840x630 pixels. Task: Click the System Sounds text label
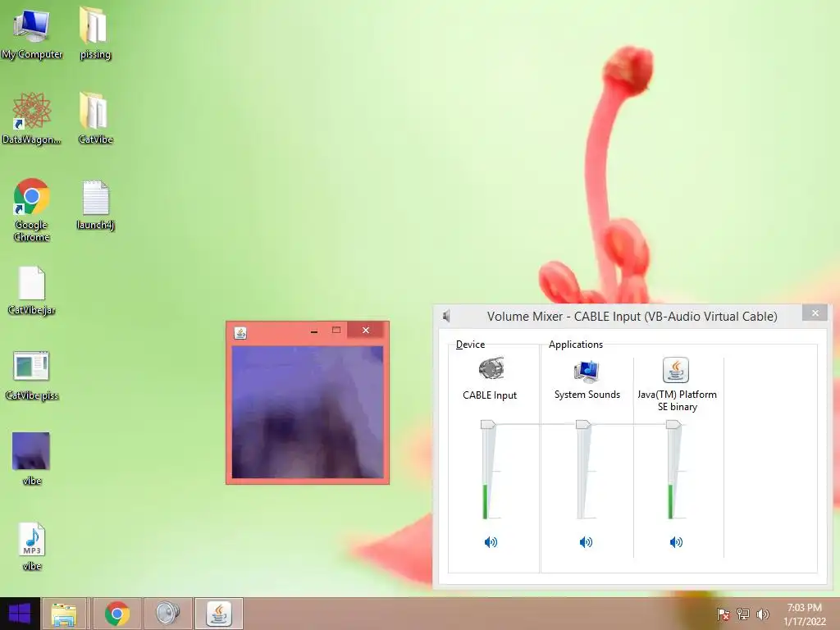pyautogui.click(x=587, y=395)
